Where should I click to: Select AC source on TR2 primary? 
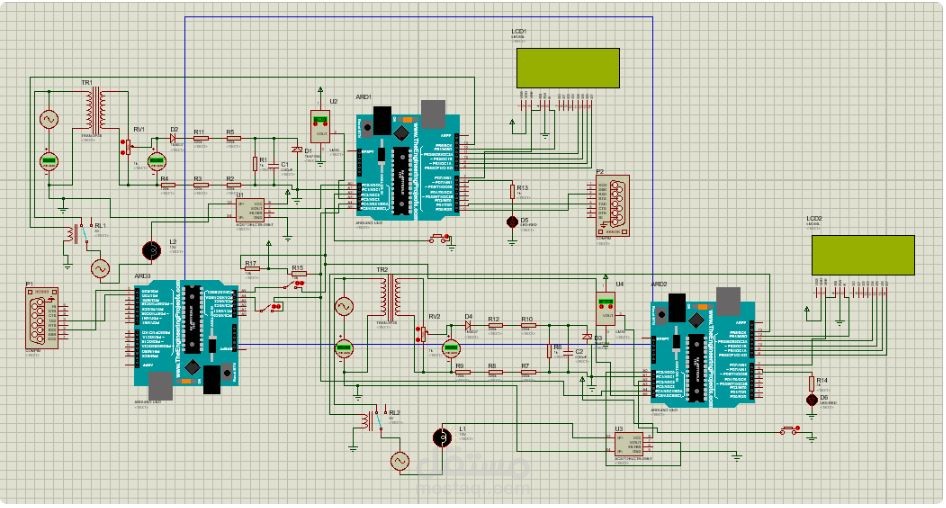(344, 306)
